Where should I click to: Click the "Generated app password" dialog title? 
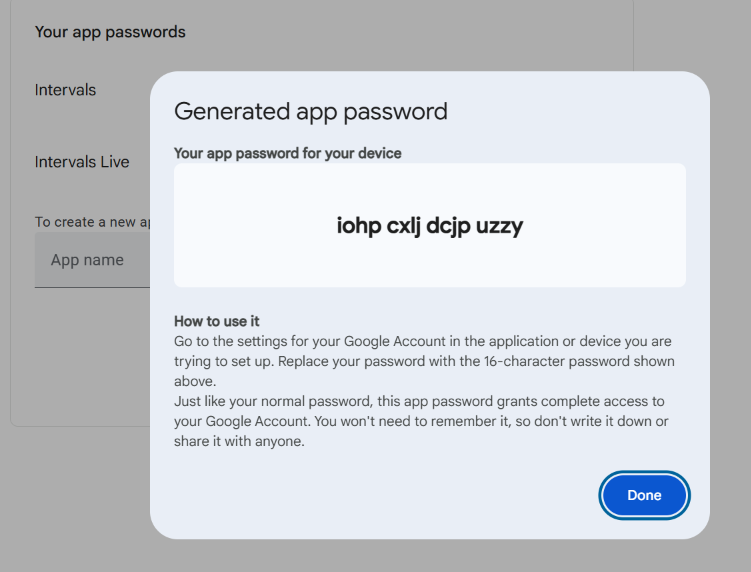(311, 111)
